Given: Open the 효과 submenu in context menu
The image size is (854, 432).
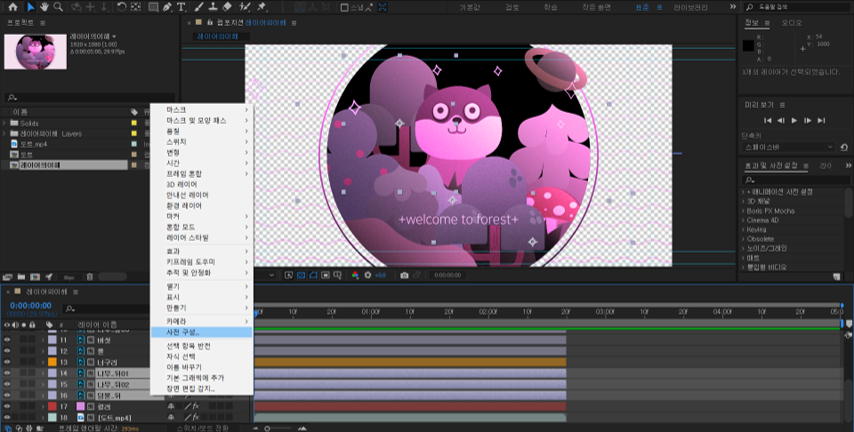Looking at the screenshot, I should (201, 251).
